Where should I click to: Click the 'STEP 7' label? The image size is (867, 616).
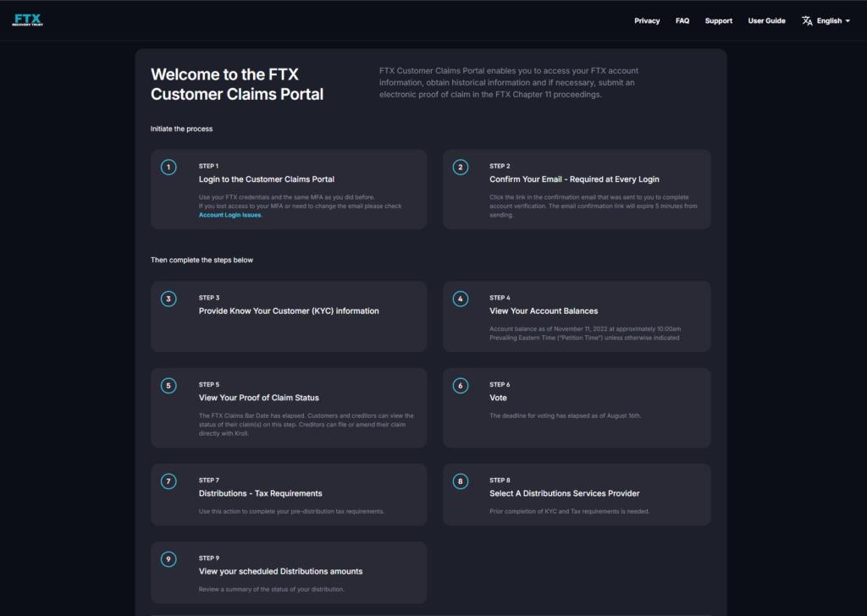pos(209,481)
